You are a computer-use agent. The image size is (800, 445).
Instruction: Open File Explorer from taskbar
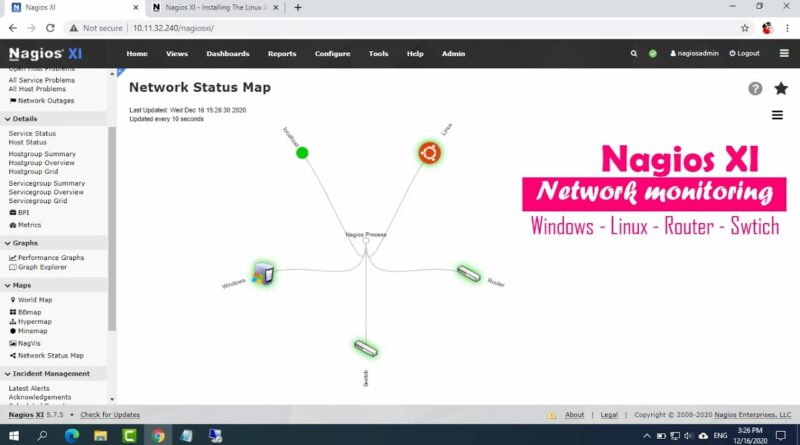click(x=101, y=435)
